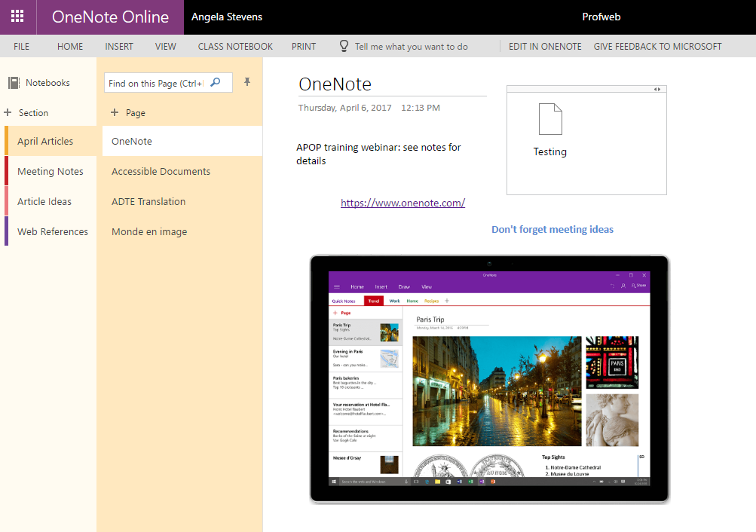Image resolution: width=756 pixels, height=532 pixels.
Task: Click the plus icon to add Page
Action: pyautogui.click(x=115, y=112)
